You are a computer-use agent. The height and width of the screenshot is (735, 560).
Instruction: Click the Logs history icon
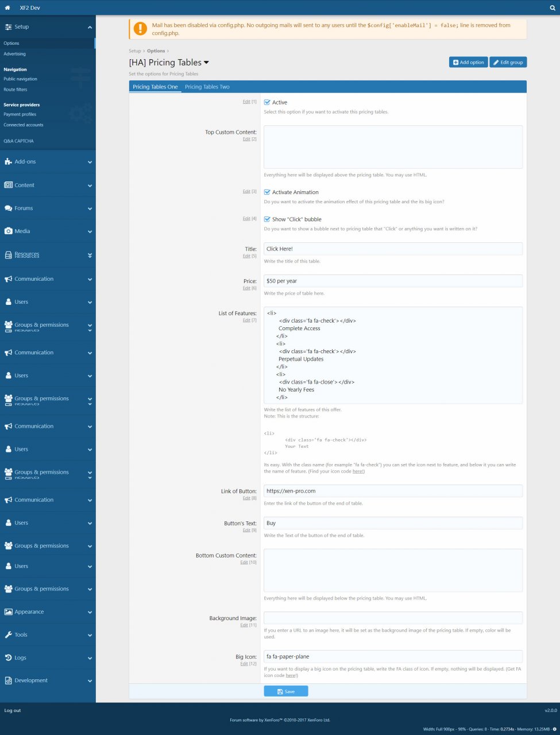point(8,658)
